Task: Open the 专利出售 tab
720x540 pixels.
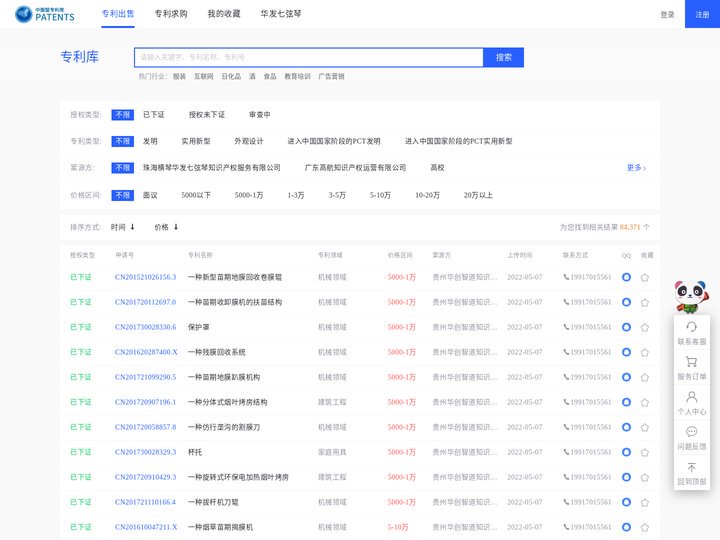Action: pyautogui.click(x=118, y=14)
